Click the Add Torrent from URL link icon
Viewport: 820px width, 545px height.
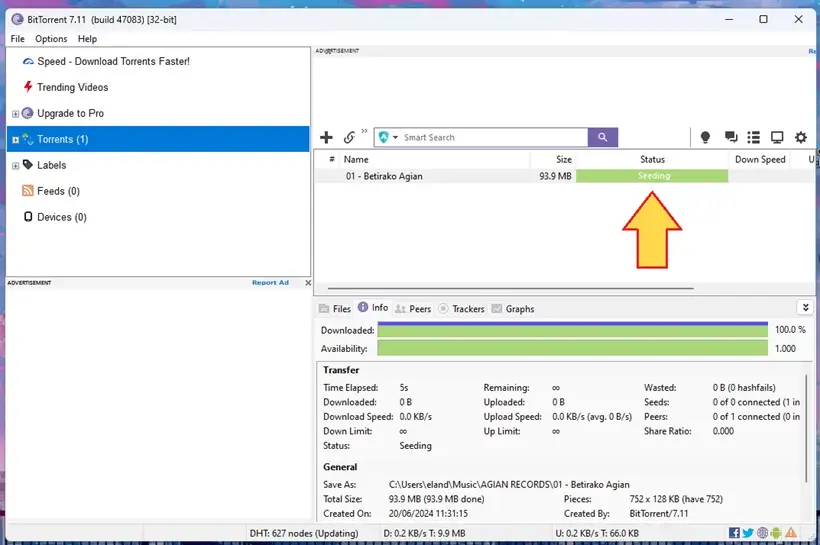click(349, 137)
